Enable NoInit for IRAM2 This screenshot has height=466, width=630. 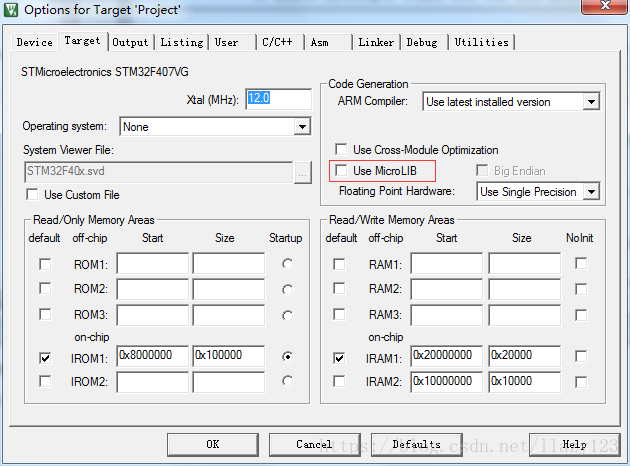(581, 382)
